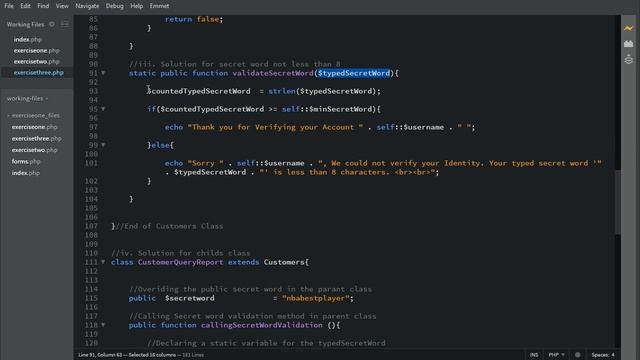Open the Emmet menu
The image size is (640, 360).
tap(159, 6)
